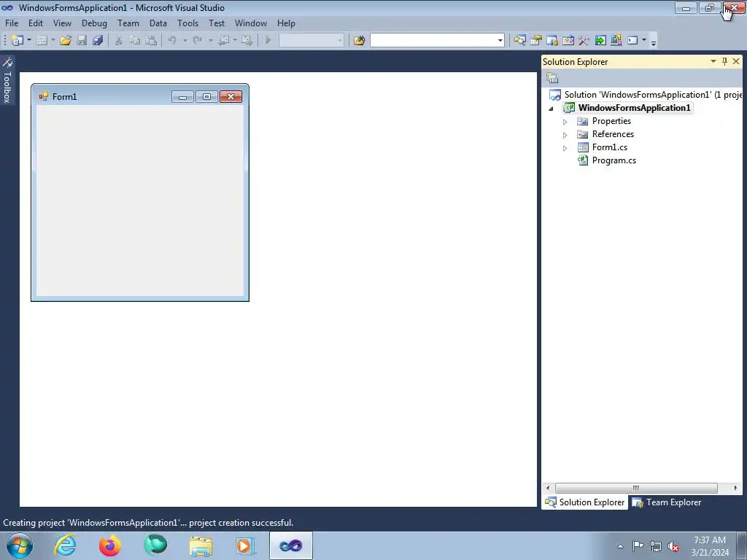Click the Undo arrow icon
Screen dimensions: 747x560
coord(172,41)
